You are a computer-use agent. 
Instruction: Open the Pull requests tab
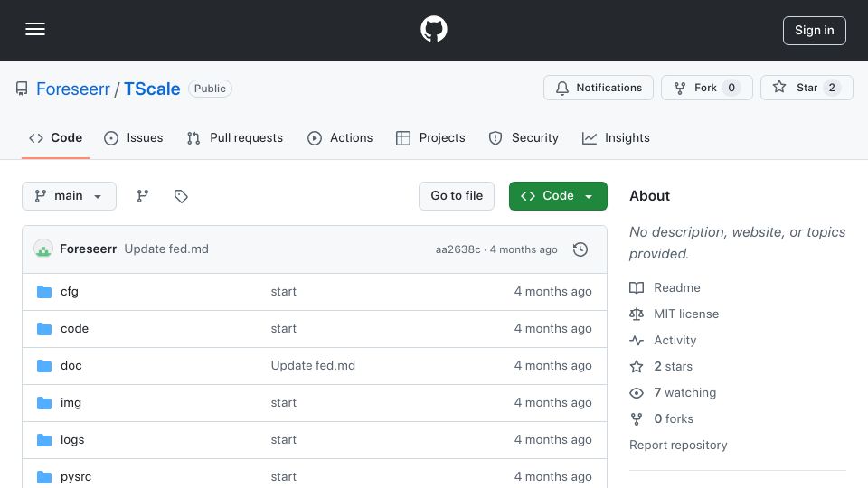point(235,137)
